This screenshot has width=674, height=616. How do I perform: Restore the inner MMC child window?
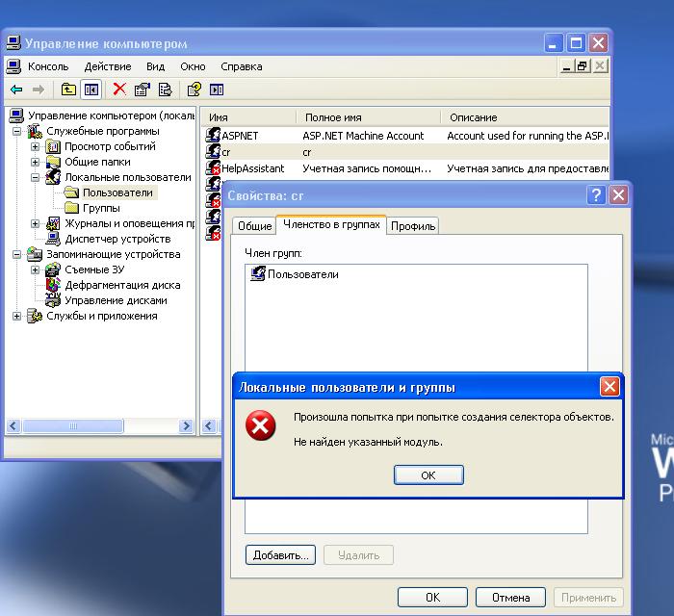click(x=582, y=66)
